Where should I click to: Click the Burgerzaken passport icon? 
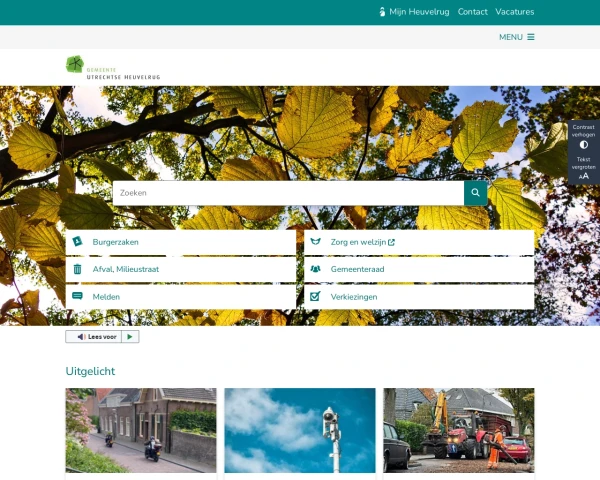[x=77, y=242]
